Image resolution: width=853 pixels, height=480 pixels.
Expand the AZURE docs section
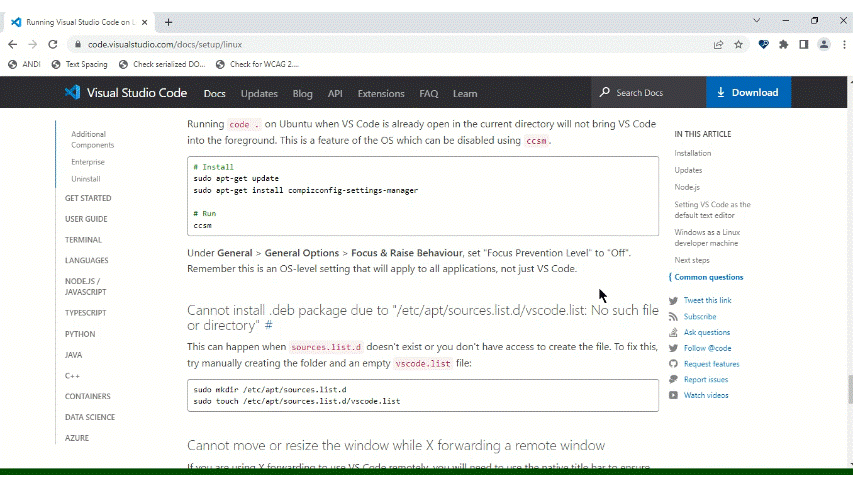coord(77,438)
